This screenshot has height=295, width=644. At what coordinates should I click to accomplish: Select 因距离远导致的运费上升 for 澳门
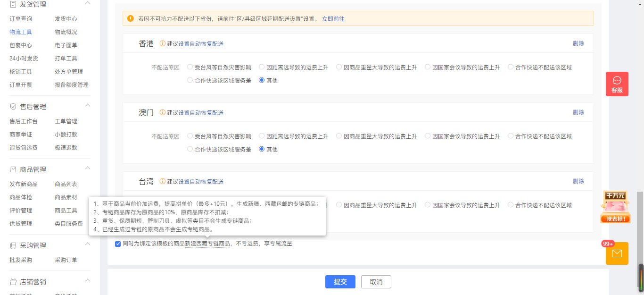pos(261,135)
